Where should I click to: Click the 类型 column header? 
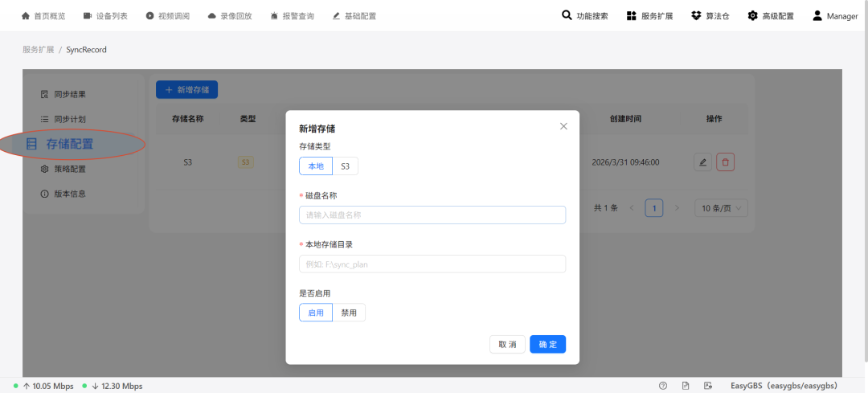[x=248, y=118]
